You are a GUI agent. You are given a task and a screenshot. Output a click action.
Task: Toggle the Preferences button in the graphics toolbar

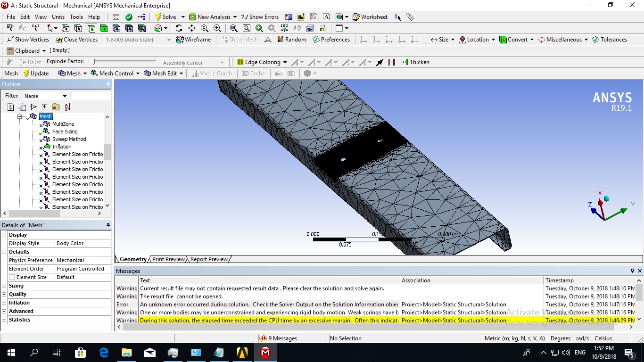[x=331, y=40]
